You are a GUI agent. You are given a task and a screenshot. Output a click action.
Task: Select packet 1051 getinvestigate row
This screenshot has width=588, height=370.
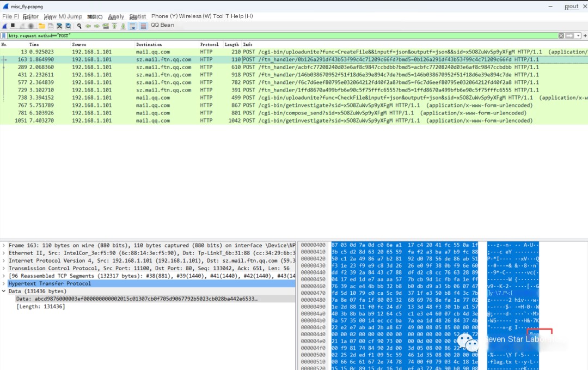tap(294, 120)
